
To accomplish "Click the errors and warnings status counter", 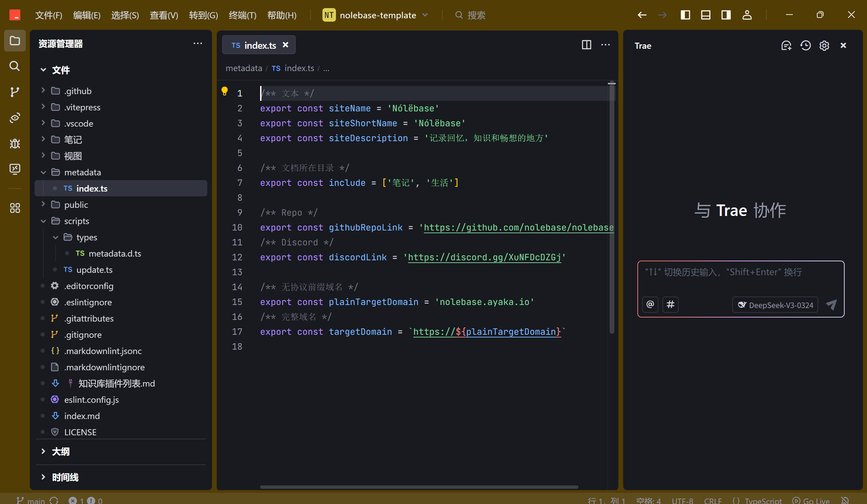I will 85,500.
